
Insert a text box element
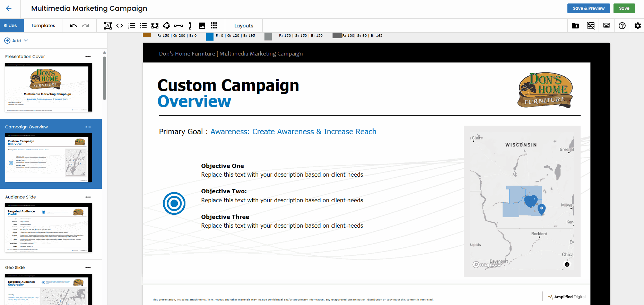point(108,26)
